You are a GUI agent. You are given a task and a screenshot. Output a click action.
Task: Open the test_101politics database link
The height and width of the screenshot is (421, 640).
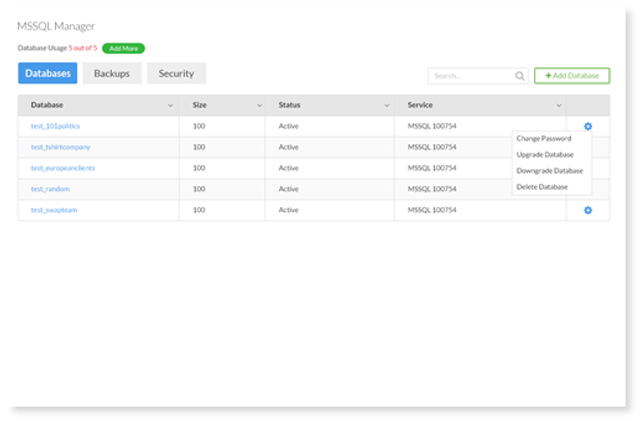point(55,126)
